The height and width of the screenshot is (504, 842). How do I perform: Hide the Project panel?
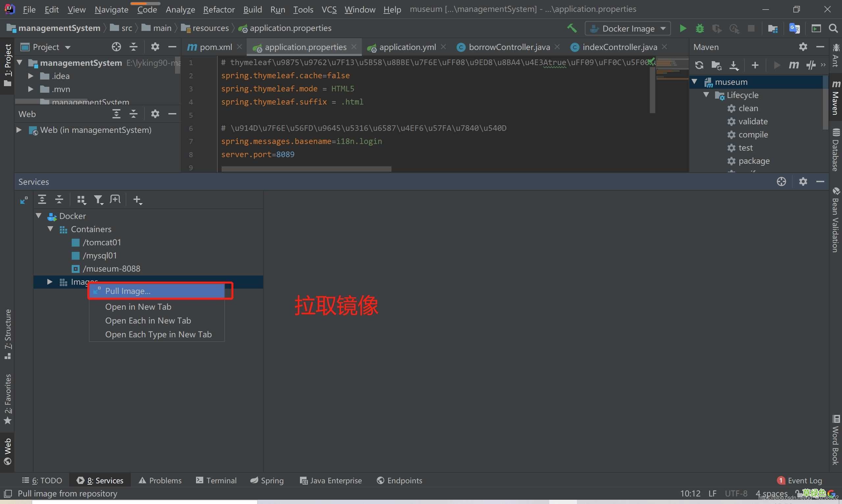point(172,47)
